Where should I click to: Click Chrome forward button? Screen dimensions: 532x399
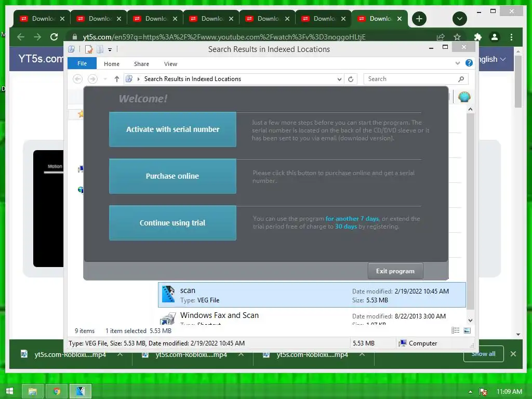coord(37,37)
